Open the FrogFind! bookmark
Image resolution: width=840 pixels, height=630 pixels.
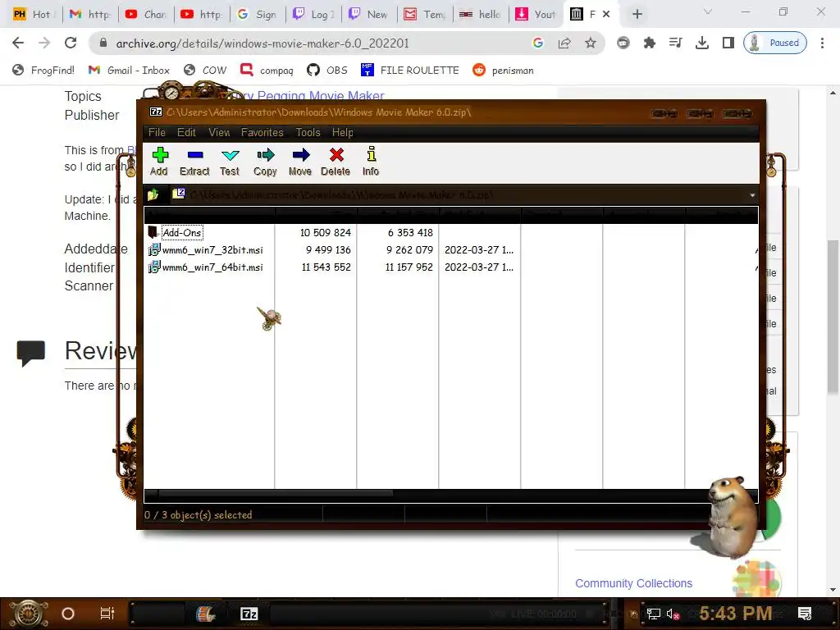(x=43, y=71)
